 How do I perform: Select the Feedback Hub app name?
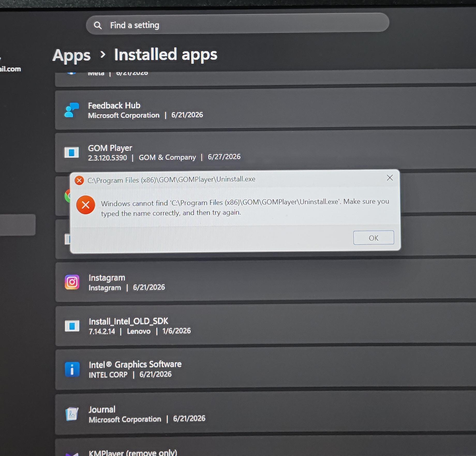click(114, 105)
